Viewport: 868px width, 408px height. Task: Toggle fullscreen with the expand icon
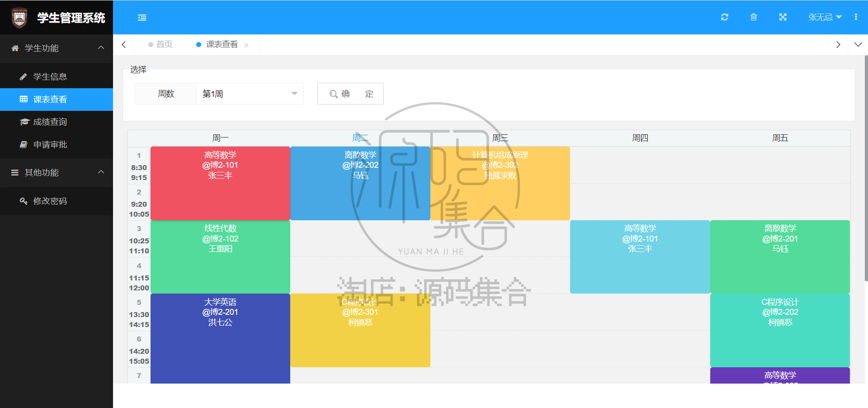point(783,17)
